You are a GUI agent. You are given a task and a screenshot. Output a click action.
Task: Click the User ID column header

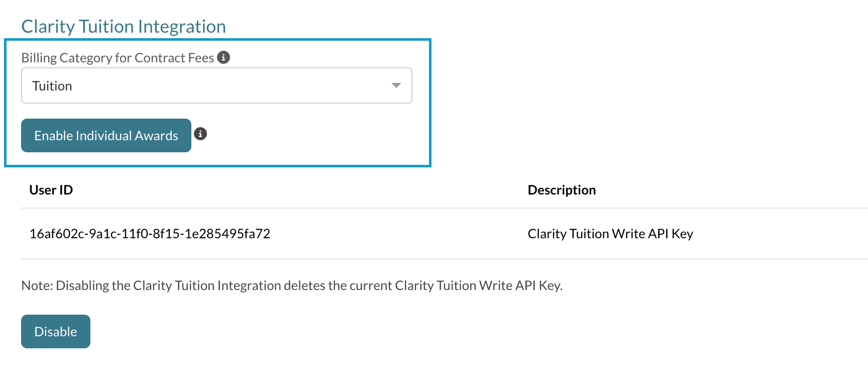[51, 190]
